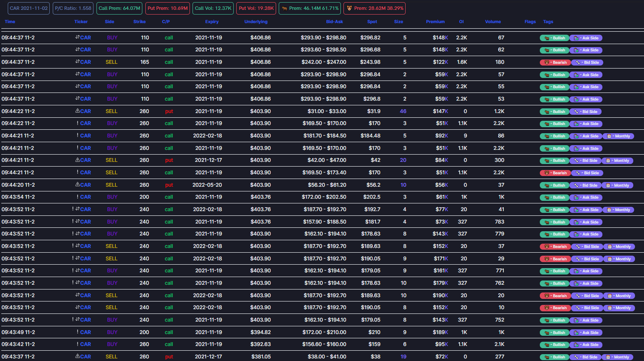Click the "2022-05-20" expiry cell

pyautogui.click(x=207, y=185)
